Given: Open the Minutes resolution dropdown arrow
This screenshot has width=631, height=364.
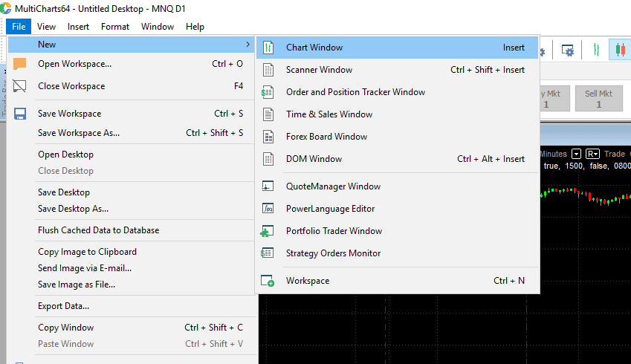Looking at the screenshot, I should [x=576, y=154].
